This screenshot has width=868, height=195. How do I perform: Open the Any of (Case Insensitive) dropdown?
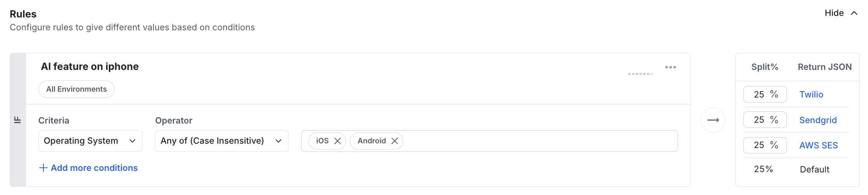[x=222, y=141]
